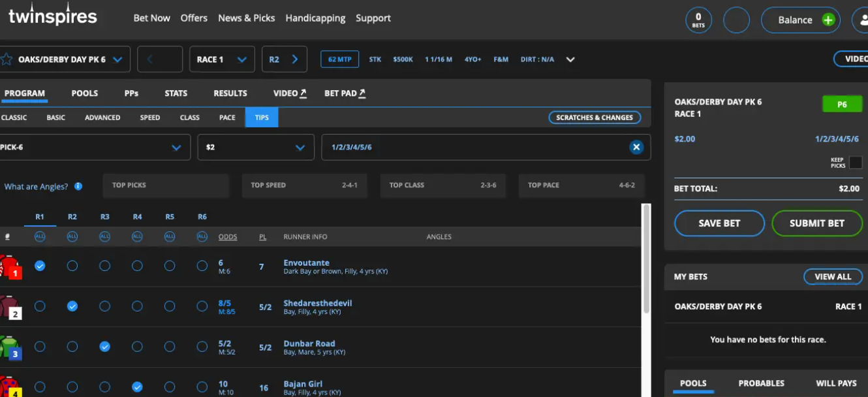Open Offers menu
Image resolution: width=868 pixels, height=397 pixels.
coord(194,18)
